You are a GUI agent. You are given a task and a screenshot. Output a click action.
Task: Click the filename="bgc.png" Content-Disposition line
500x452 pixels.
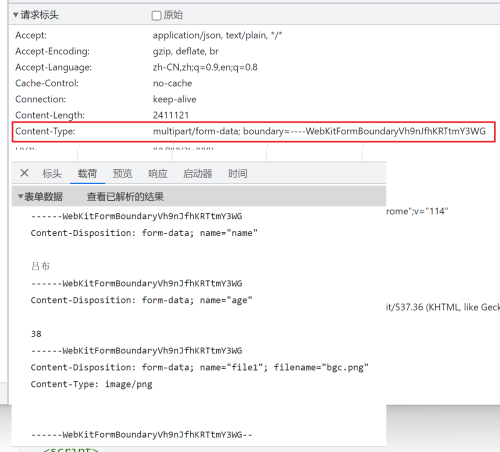(x=200, y=367)
